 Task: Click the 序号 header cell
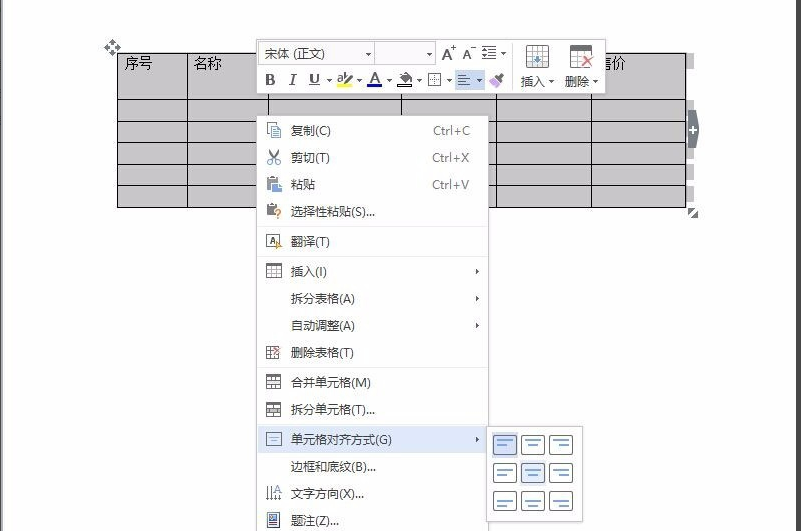pos(152,76)
